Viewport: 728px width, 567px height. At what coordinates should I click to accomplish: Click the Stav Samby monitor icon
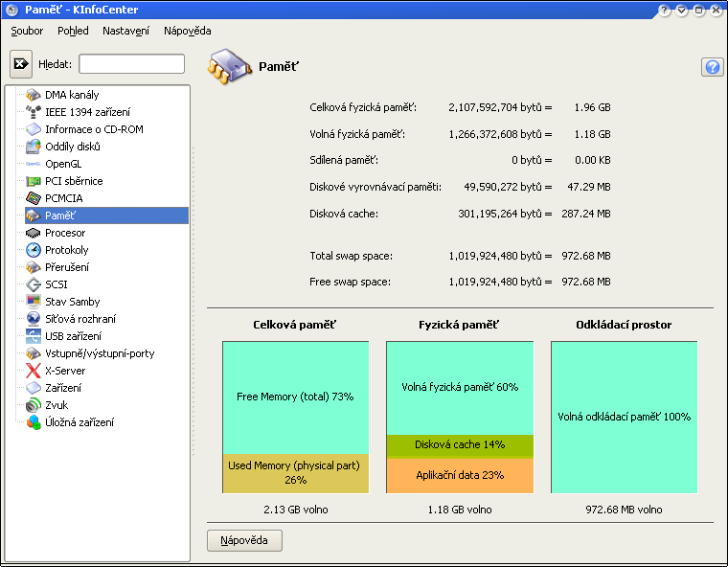point(34,302)
